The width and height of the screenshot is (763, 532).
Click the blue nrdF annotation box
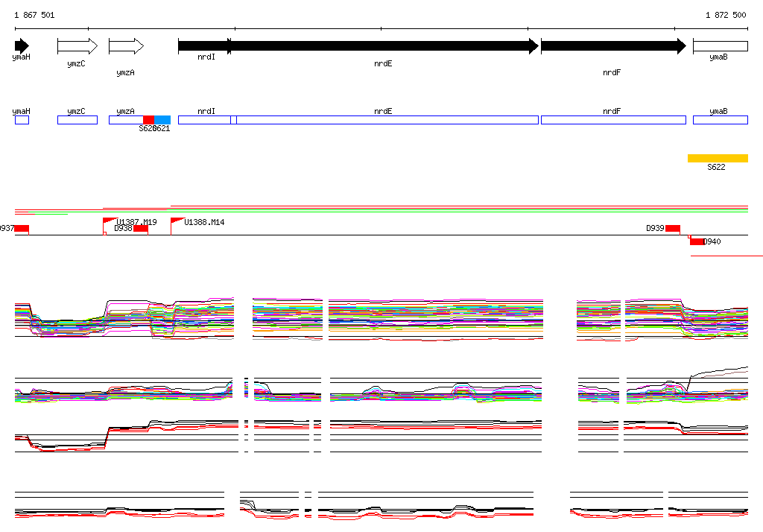(x=614, y=120)
